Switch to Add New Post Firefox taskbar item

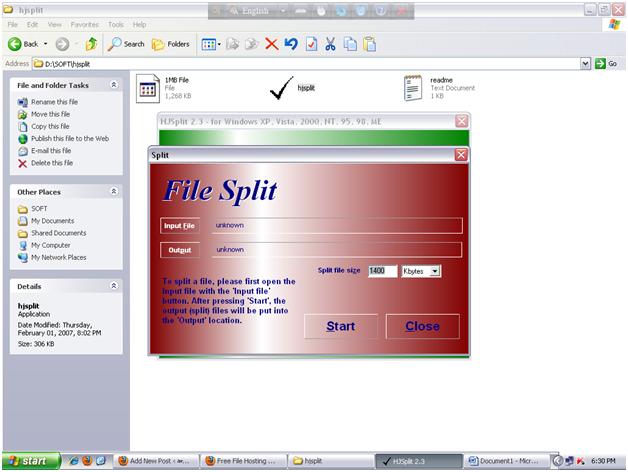(x=157, y=461)
